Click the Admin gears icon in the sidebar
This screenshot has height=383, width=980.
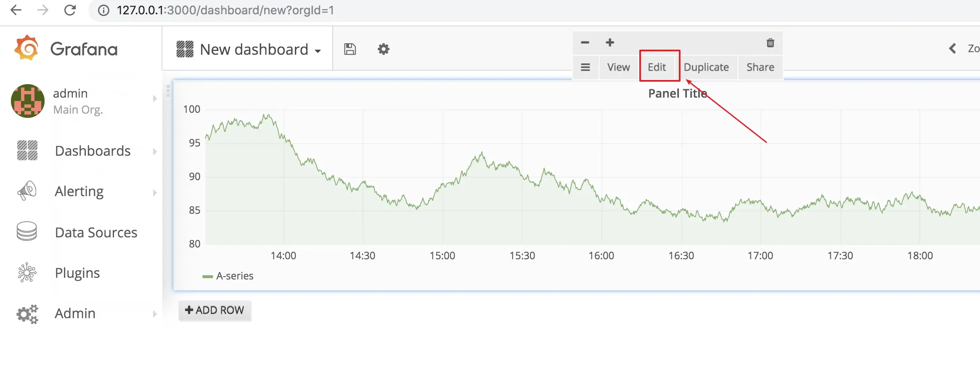(x=27, y=314)
